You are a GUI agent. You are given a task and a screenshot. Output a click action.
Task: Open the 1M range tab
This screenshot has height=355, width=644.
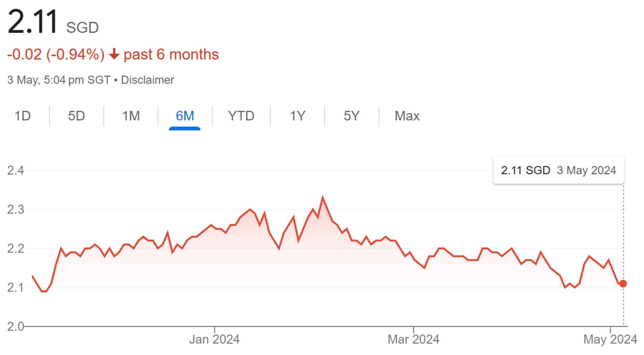coord(131,116)
